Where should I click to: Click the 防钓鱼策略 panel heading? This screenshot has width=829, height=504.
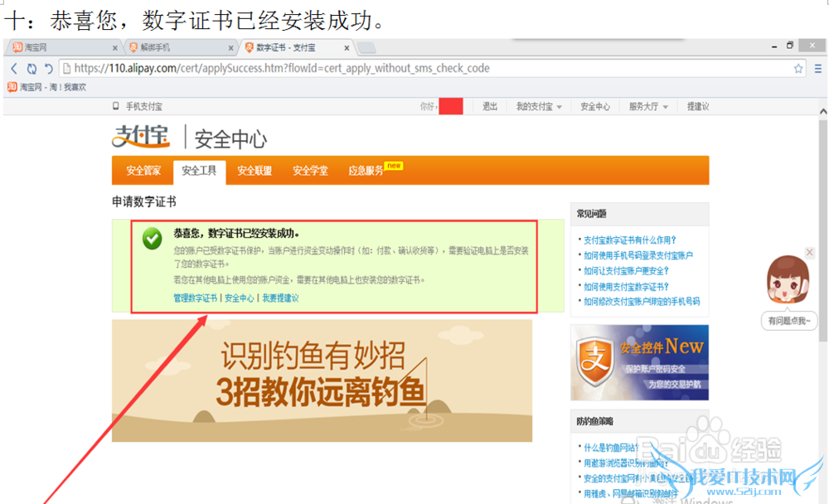coord(595,421)
